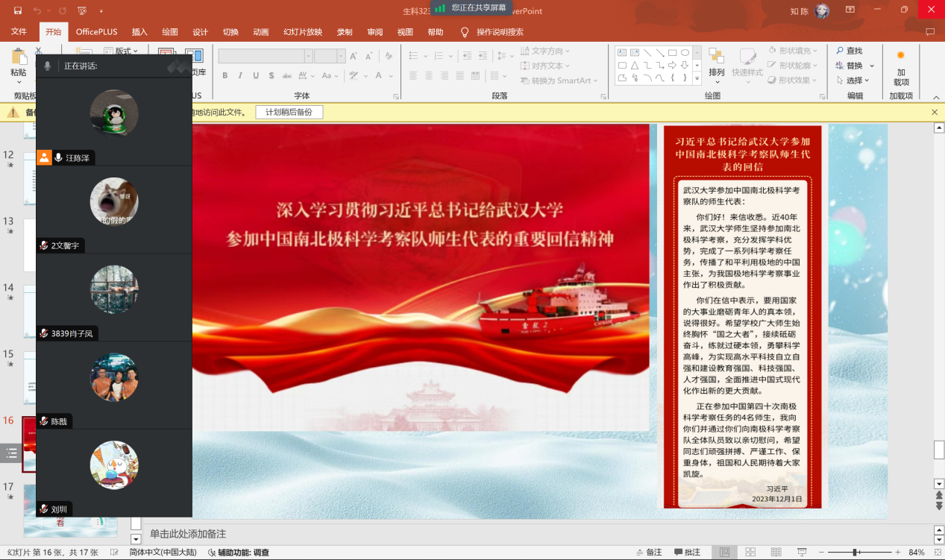Open reading view from status bar
Screen dimensions: 945x560
coord(776,553)
